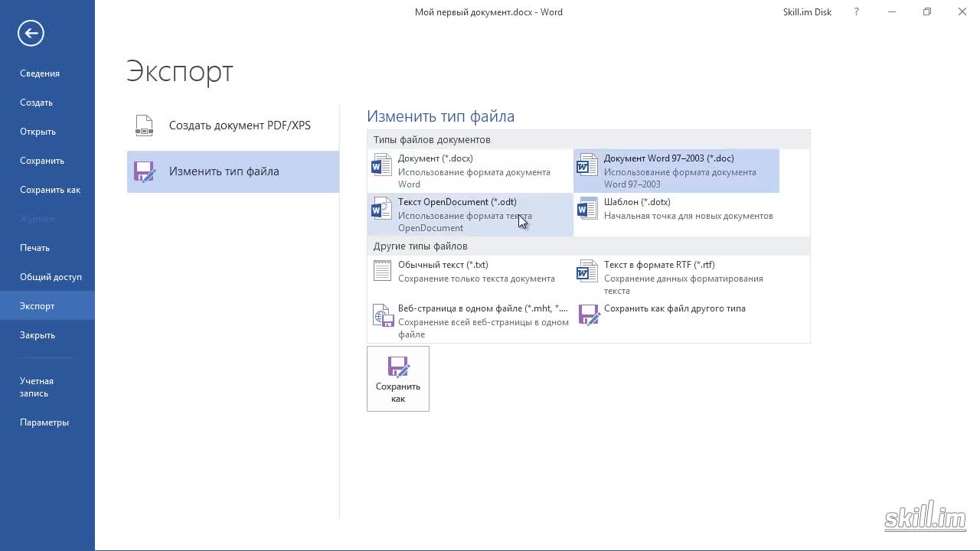The height and width of the screenshot is (551, 980).
Task: Choose Веб-страница в одном файле format
Action: (x=470, y=321)
